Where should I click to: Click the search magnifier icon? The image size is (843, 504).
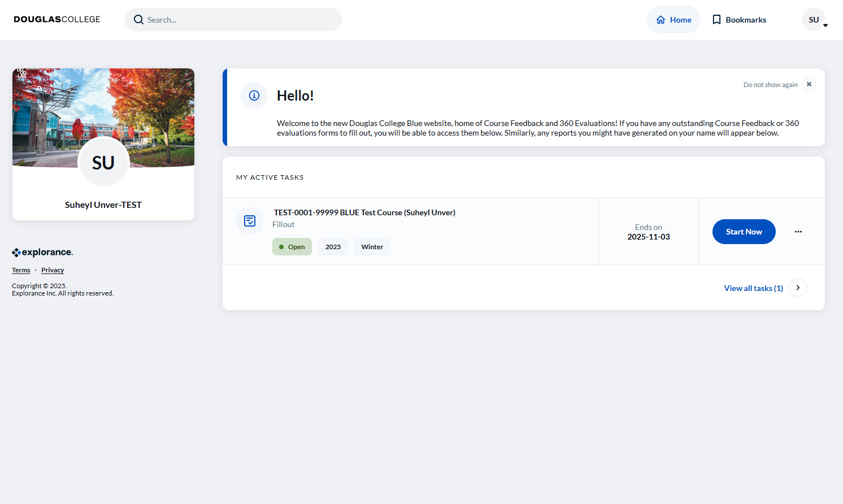pyautogui.click(x=138, y=20)
